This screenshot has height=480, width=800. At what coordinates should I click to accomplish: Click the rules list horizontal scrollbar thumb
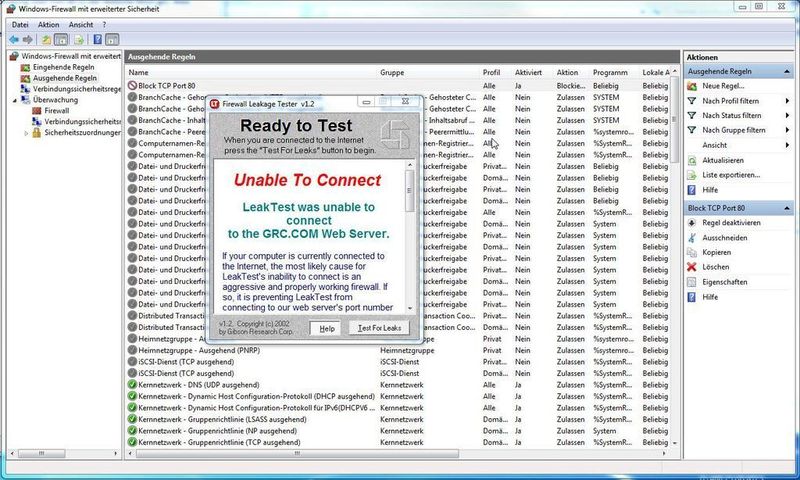coord(297,453)
